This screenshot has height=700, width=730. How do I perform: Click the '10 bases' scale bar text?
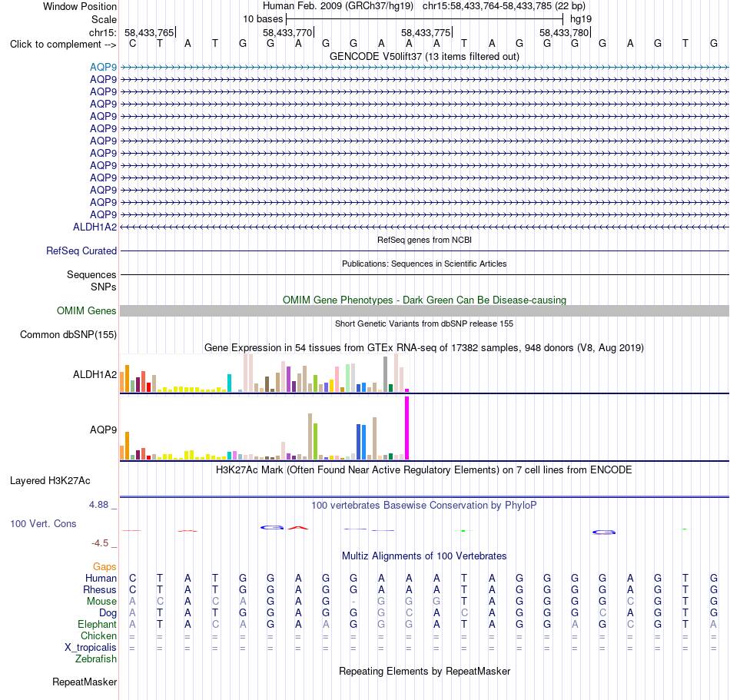263,19
